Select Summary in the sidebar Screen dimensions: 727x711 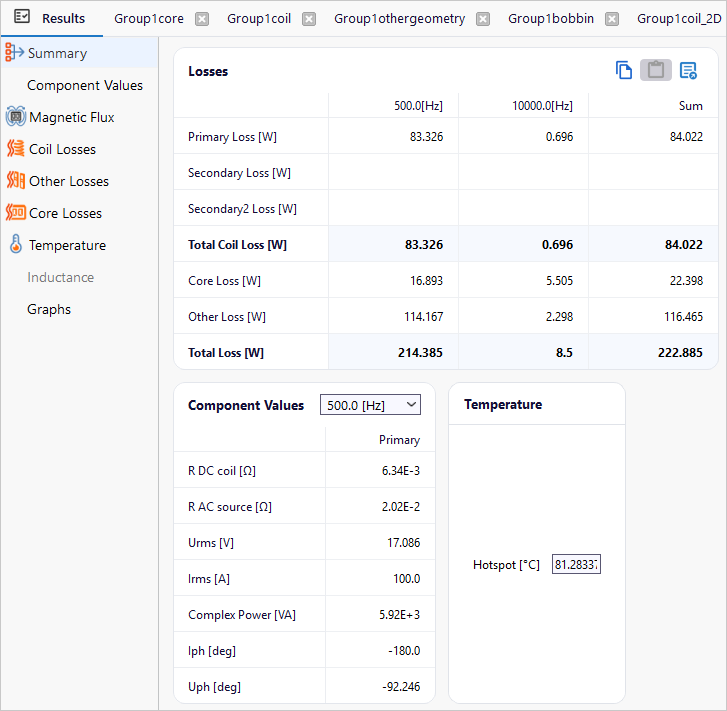point(79,53)
